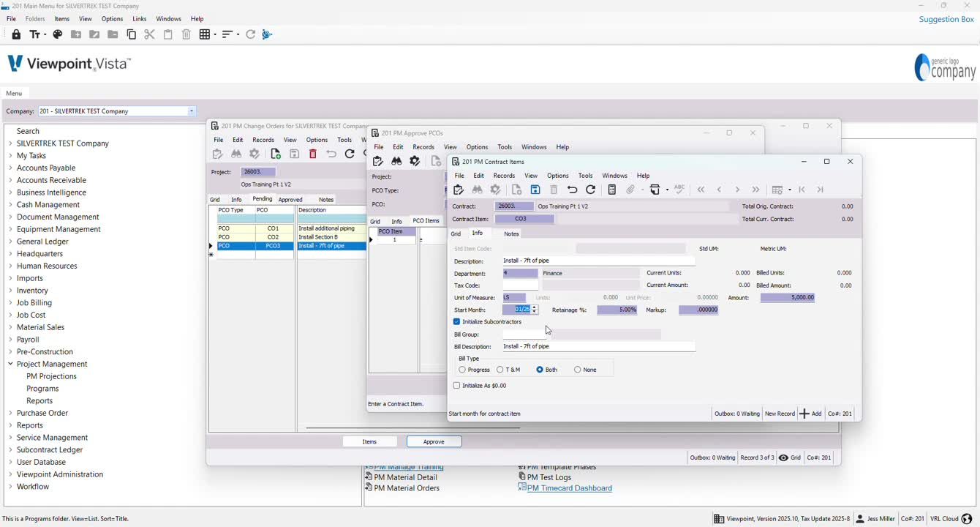Click refresh icon in PM Change Orders toolbar

(350, 154)
